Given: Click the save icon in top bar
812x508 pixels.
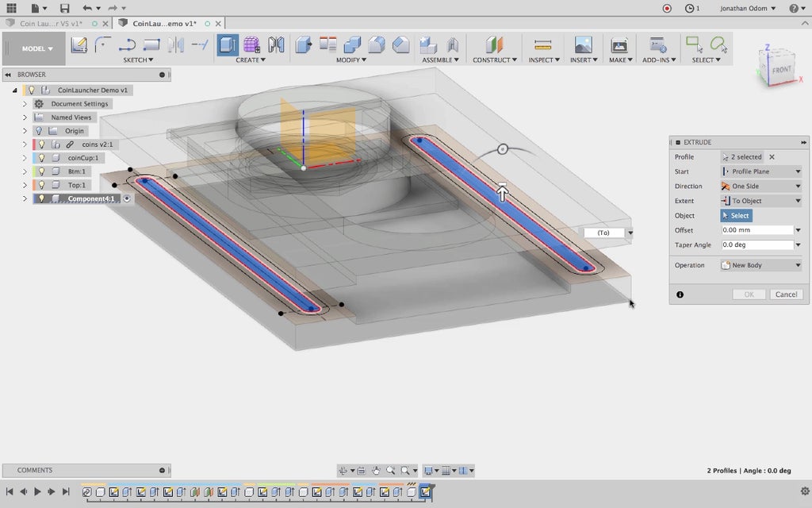Looking at the screenshot, I should click(x=64, y=8).
